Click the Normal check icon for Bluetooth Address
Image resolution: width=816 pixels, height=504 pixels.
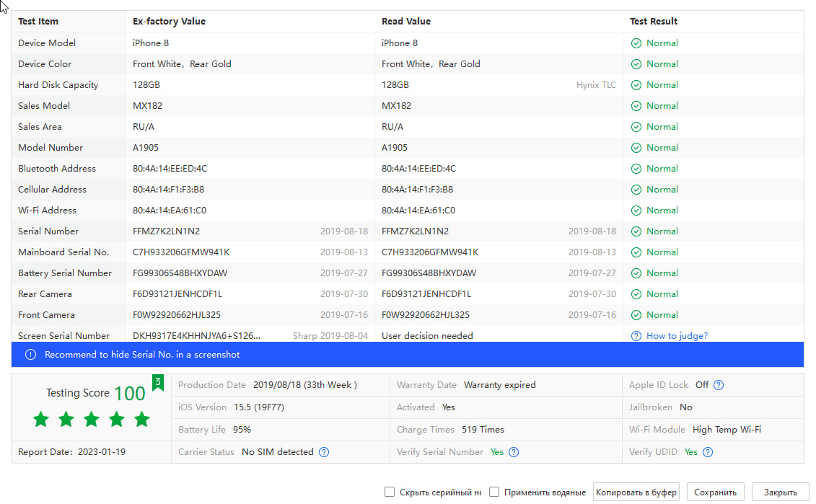click(x=636, y=169)
